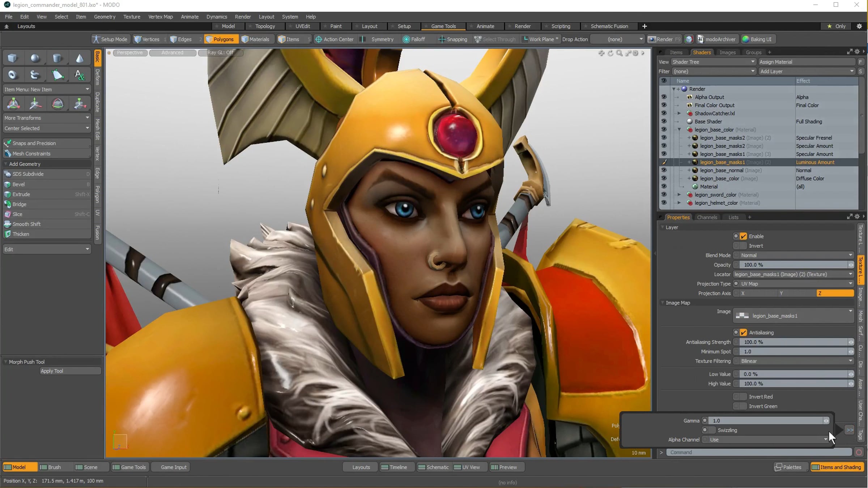Hide the Alpha Output layer via eye icon
Viewport: 868px width, 488px height.
coord(664,97)
